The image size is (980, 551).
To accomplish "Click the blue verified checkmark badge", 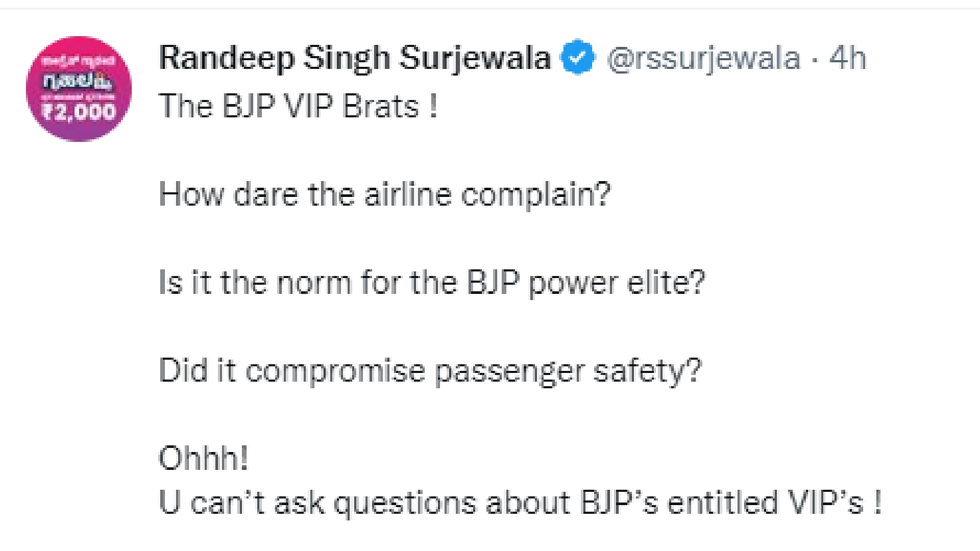I will click(578, 57).
